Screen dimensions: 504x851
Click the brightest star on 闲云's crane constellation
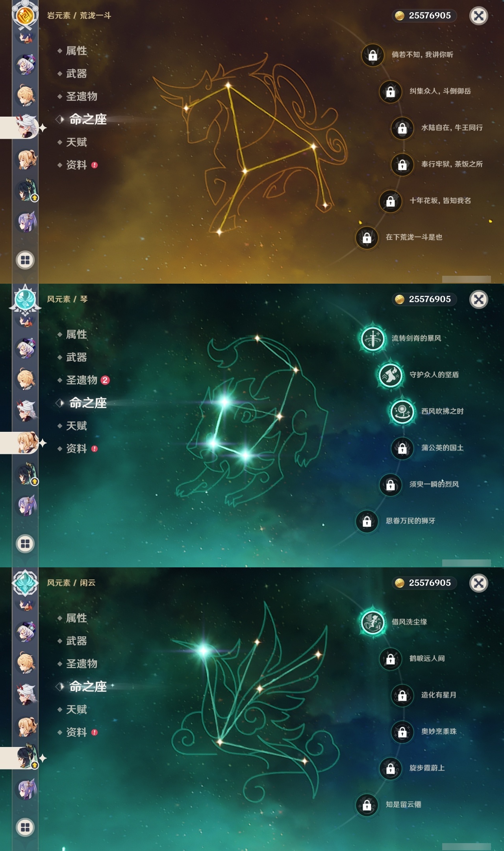204,650
